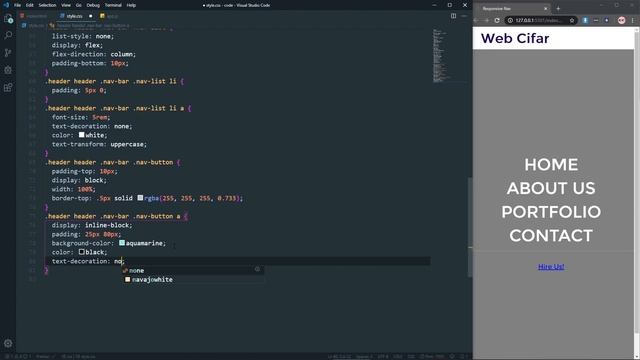This screenshot has width=640, height=360.
Task: Click the Web Cifar site title
Action: pos(515,38)
